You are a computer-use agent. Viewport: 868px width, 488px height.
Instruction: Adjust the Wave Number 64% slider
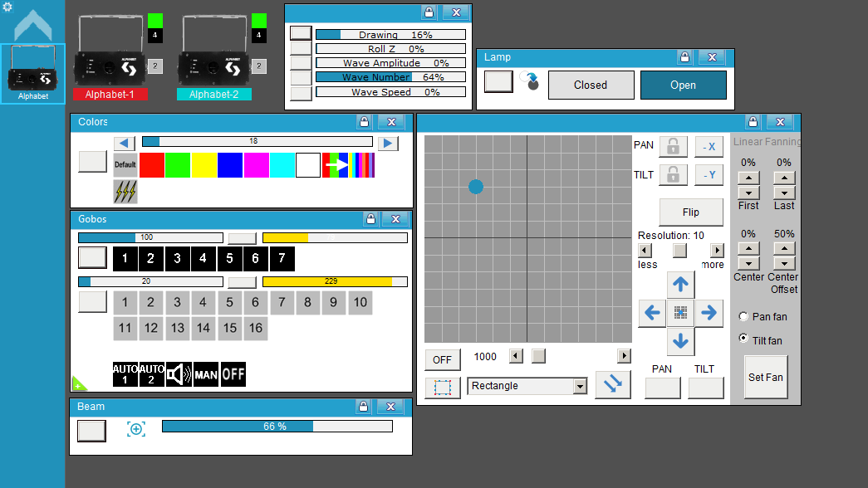click(391, 77)
